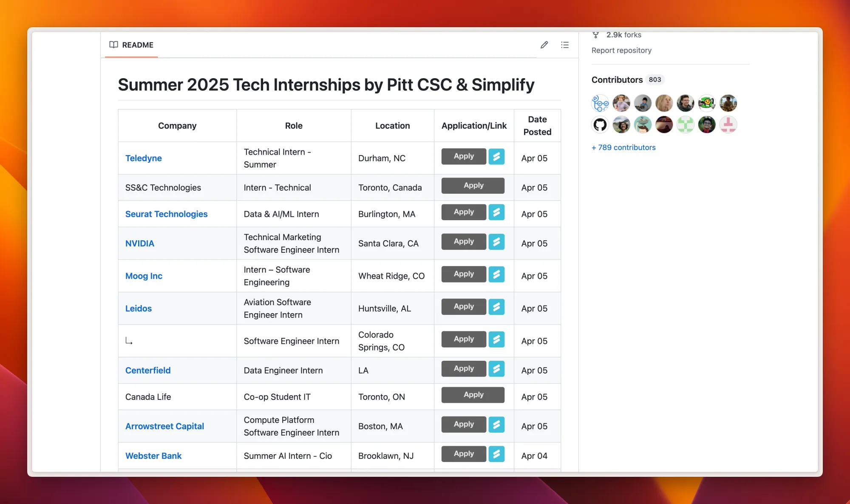This screenshot has height=504, width=850.
Task: Open the 2.9k forks link
Action: pyautogui.click(x=623, y=35)
